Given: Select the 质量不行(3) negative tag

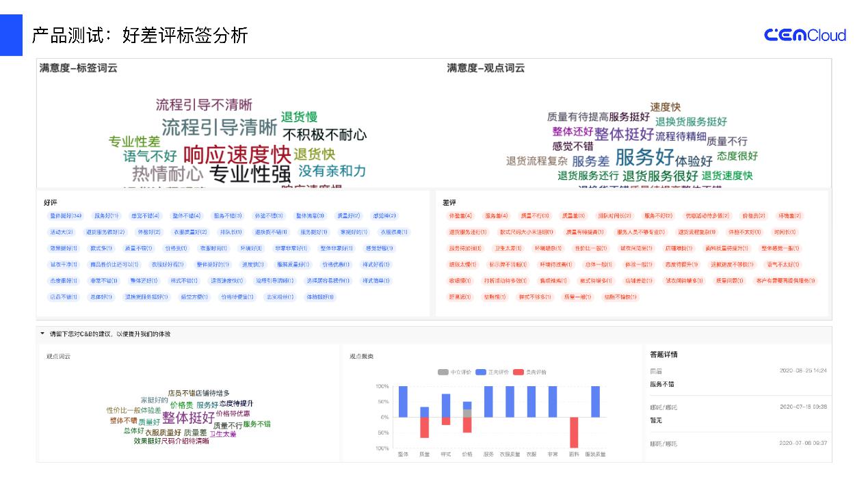Looking at the screenshot, I should tap(534, 216).
